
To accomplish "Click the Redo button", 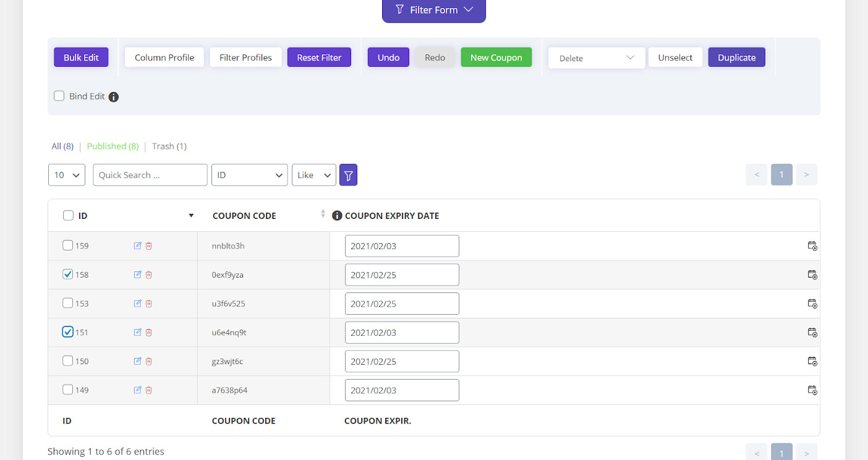I will (x=435, y=57).
